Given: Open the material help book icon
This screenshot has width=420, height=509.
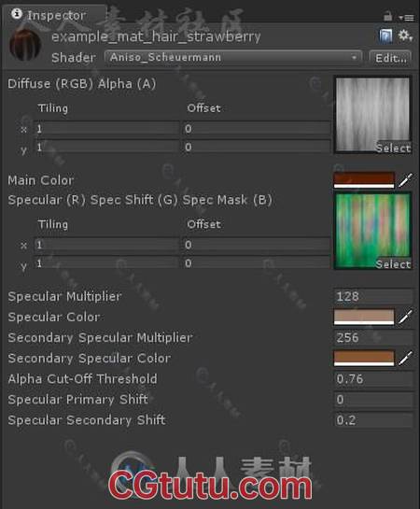Looking at the screenshot, I should [385, 35].
